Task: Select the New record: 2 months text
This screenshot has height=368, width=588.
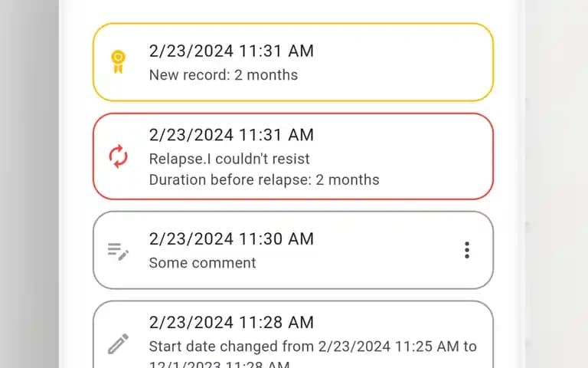Action: point(224,75)
